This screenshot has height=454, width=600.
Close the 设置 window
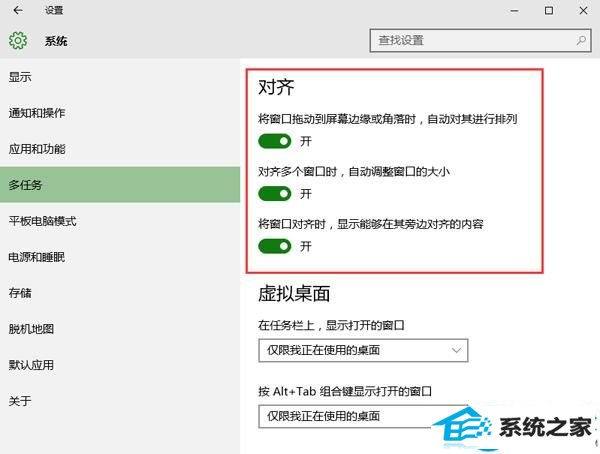coord(583,10)
